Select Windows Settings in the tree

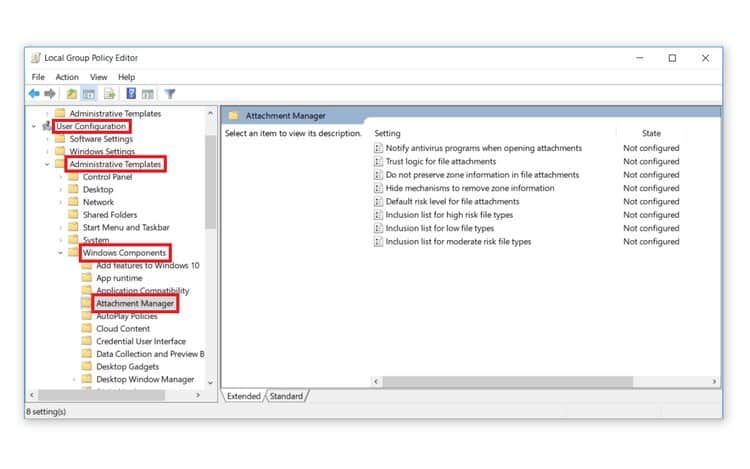(x=102, y=152)
